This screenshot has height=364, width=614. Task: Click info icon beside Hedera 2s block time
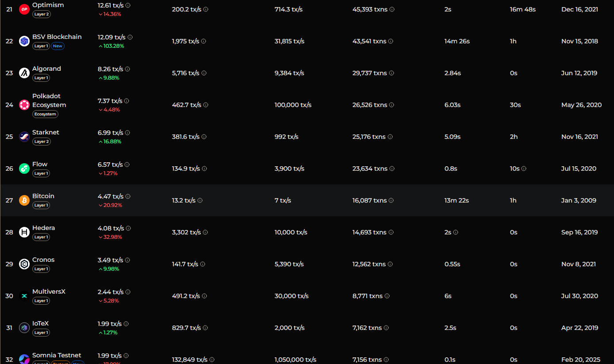coord(456,232)
